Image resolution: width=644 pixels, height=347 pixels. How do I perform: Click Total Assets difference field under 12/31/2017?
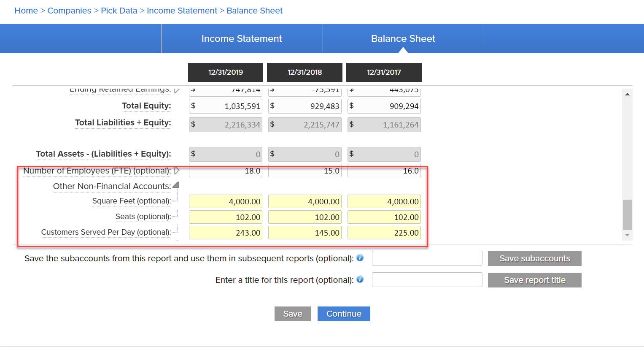[384, 154]
